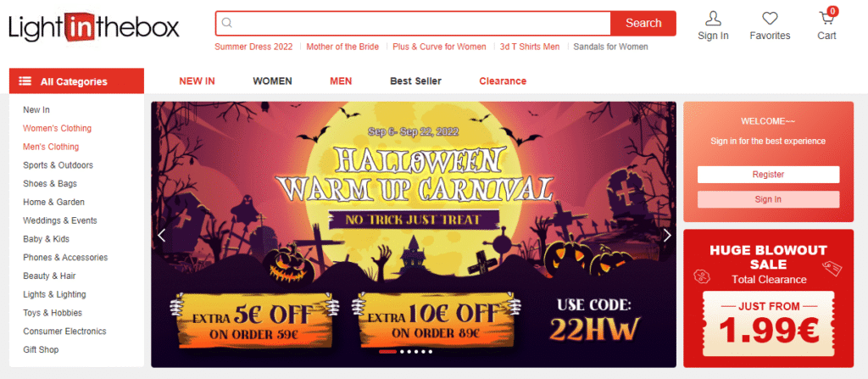This screenshot has width=868, height=379.
Task: Expand Lights & Lighting category
Action: [x=54, y=294]
